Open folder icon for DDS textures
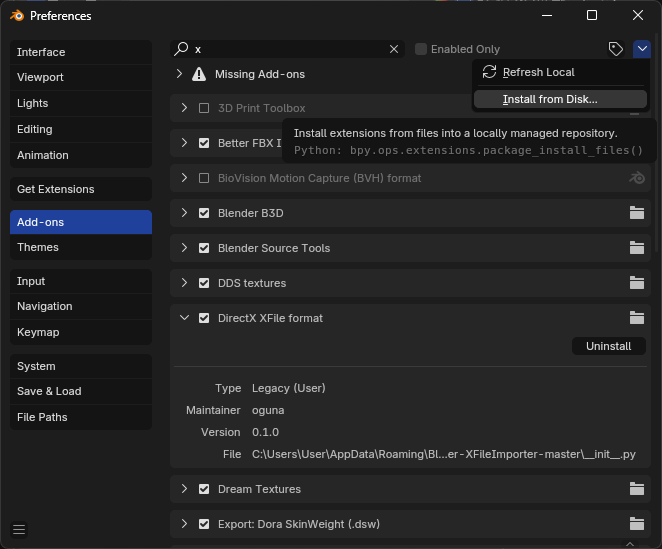Screen dimensions: 662x549 (637, 283)
